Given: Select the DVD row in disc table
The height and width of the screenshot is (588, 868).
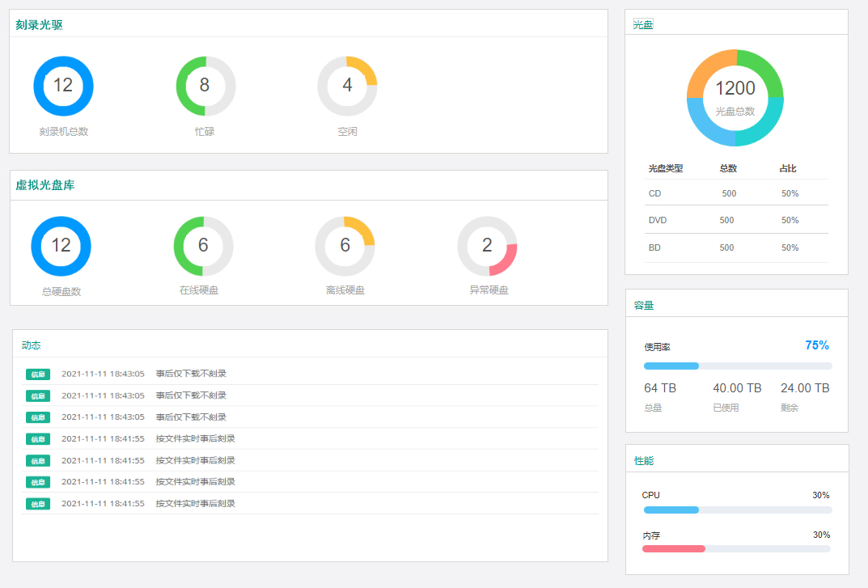Looking at the screenshot, I should coord(735,220).
